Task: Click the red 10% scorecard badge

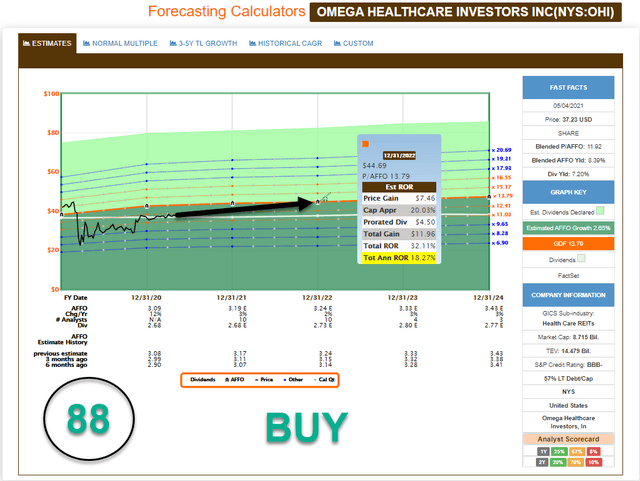Action: click(x=593, y=462)
